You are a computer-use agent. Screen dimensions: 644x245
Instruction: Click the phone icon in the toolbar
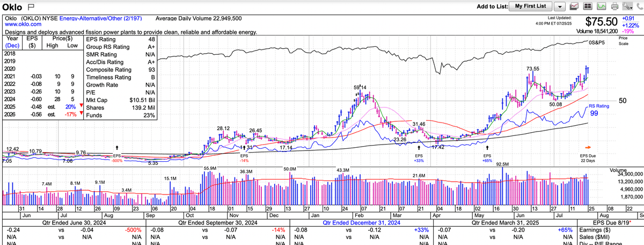pos(640,6)
